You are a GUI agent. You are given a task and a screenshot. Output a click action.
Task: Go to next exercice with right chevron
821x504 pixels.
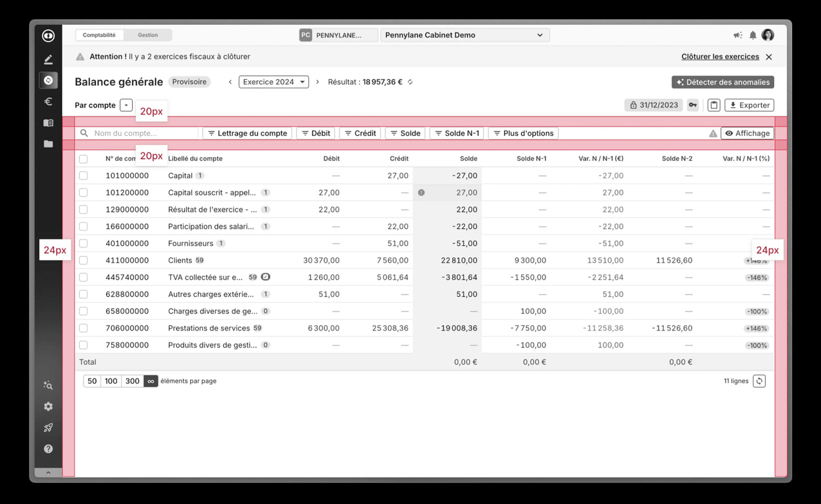(x=317, y=82)
